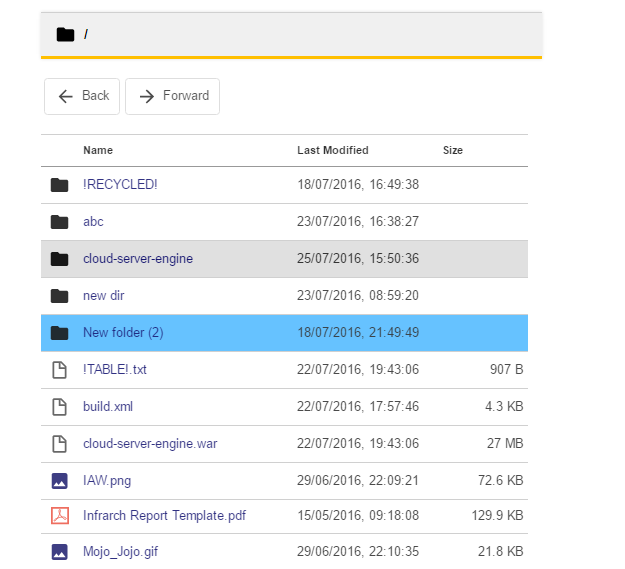Open the Mojo_Jojo.gif file link
The height and width of the screenshot is (569, 625).
pos(120,552)
